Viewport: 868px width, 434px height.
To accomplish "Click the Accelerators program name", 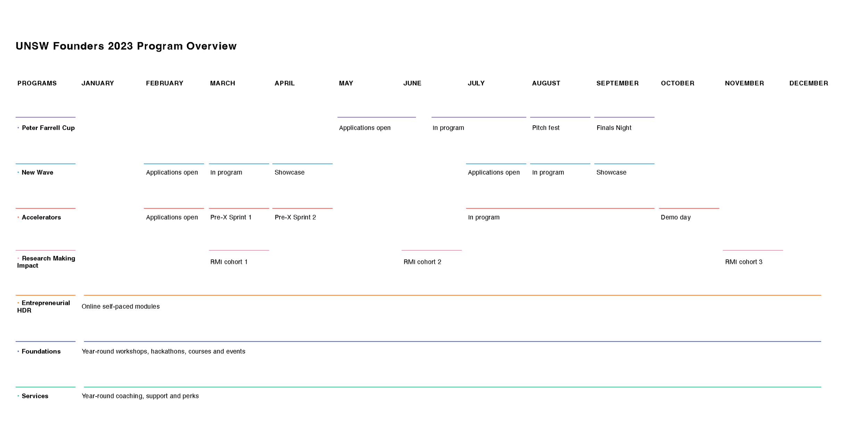I will (41, 217).
